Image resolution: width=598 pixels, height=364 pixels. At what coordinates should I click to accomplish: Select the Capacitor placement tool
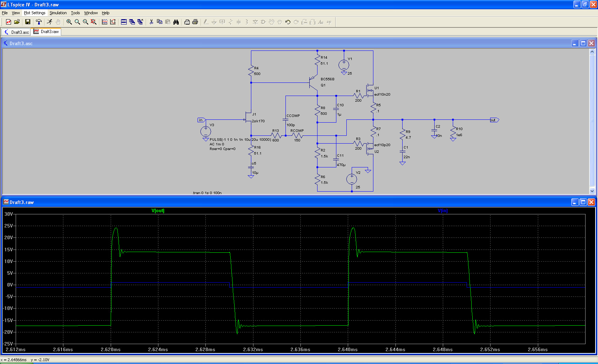click(239, 22)
